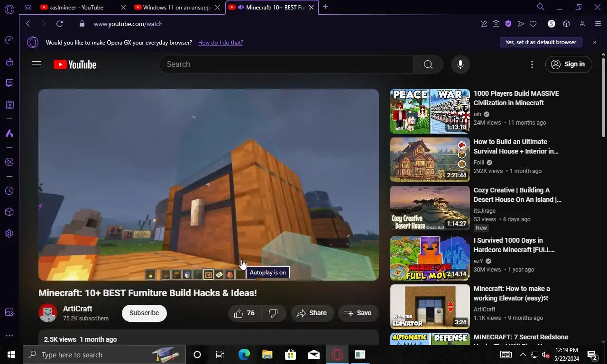Click the Share button

[312, 313]
